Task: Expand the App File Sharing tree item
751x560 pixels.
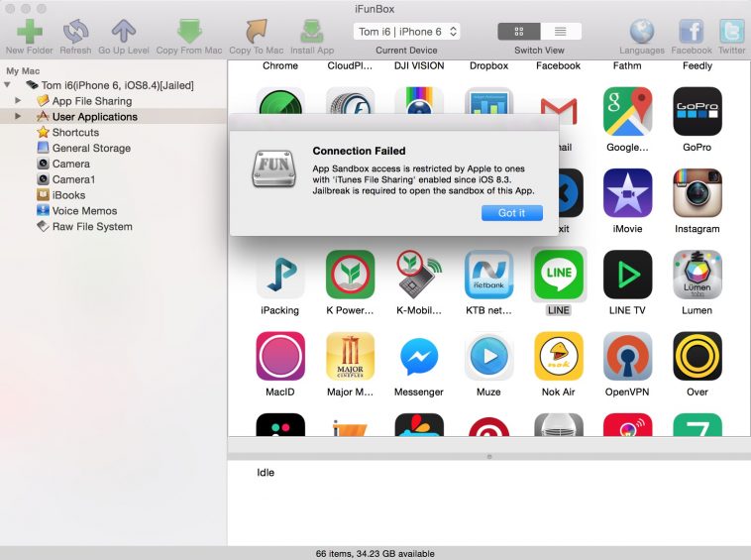Action: (x=18, y=101)
